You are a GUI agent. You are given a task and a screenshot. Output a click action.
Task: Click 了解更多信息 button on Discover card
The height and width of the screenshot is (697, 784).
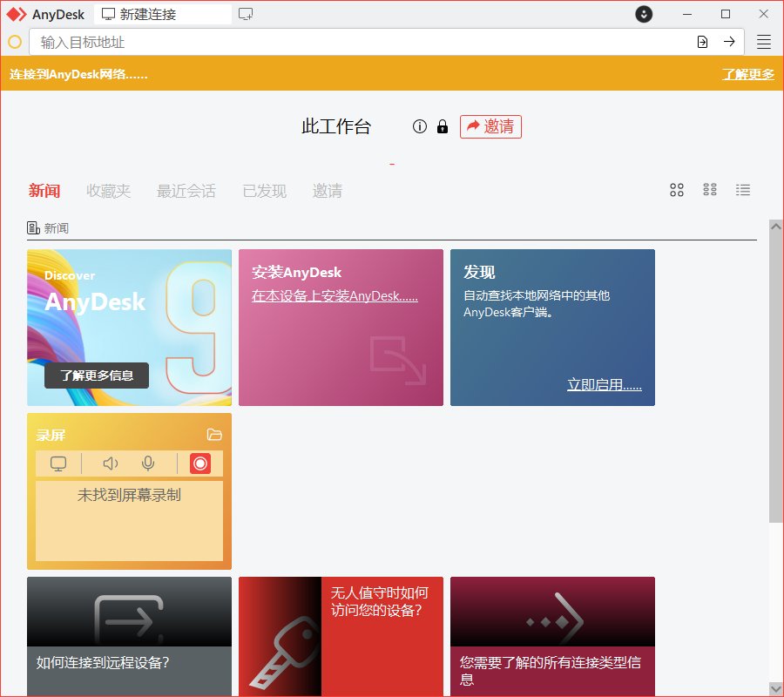point(97,376)
